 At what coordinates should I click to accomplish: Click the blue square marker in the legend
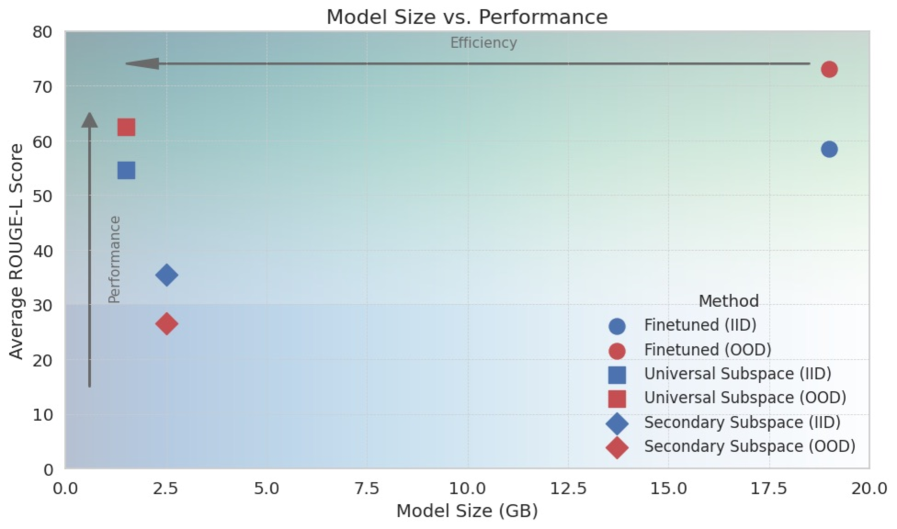tap(617, 375)
